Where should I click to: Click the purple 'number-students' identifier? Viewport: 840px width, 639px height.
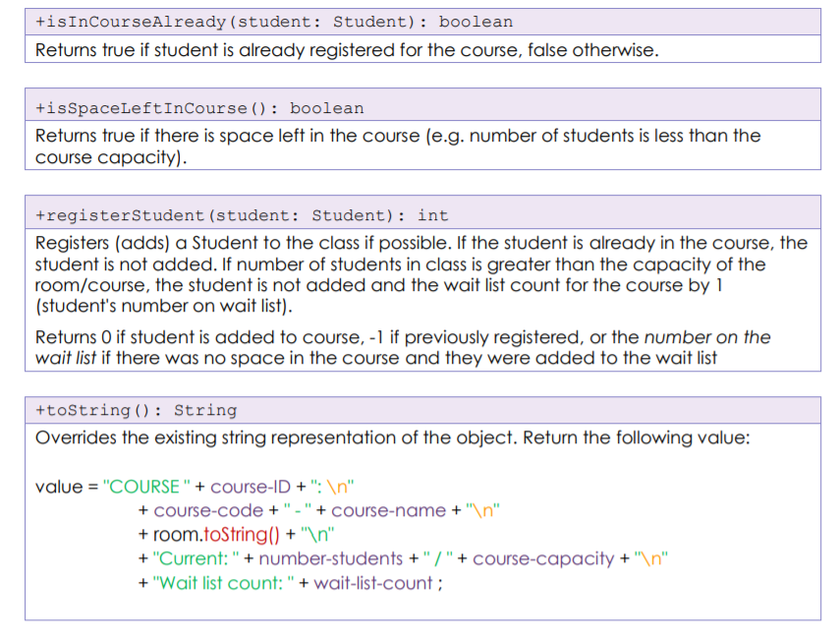coord(330,558)
